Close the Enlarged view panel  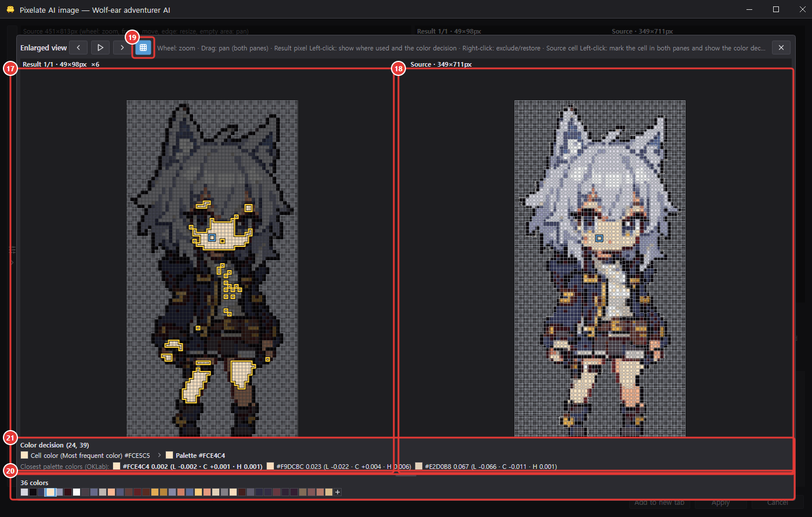pyautogui.click(x=781, y=48)
